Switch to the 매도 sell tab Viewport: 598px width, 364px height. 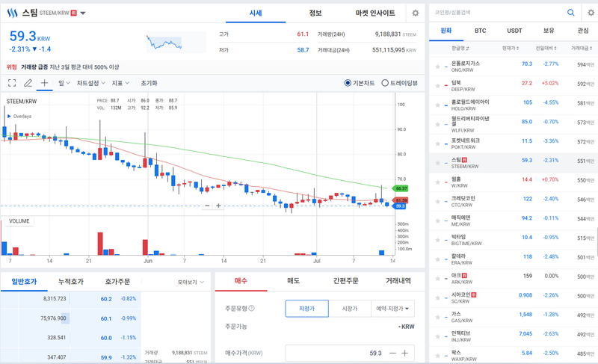pyautogui.click(x=293, y=281)
